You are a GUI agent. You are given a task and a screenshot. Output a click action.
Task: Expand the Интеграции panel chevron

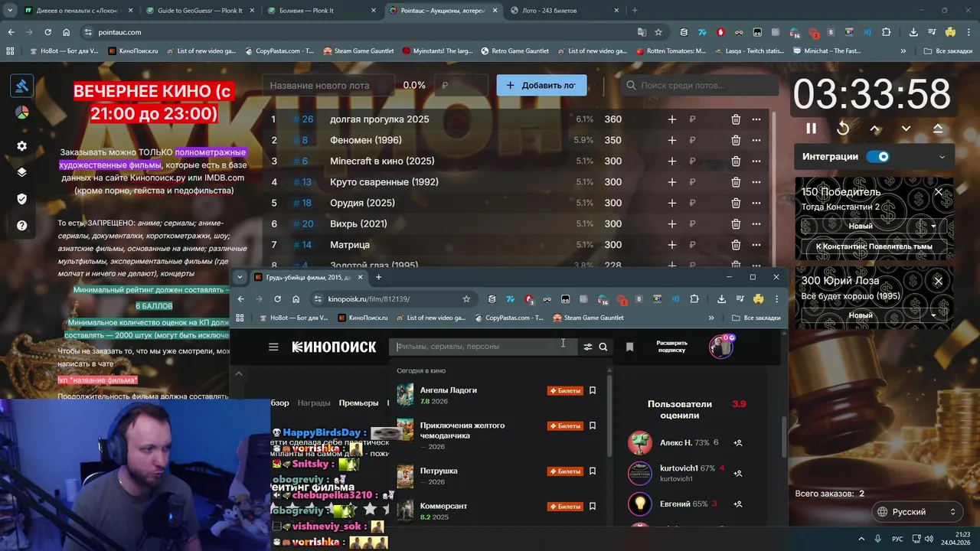click(x=942, y=157)
